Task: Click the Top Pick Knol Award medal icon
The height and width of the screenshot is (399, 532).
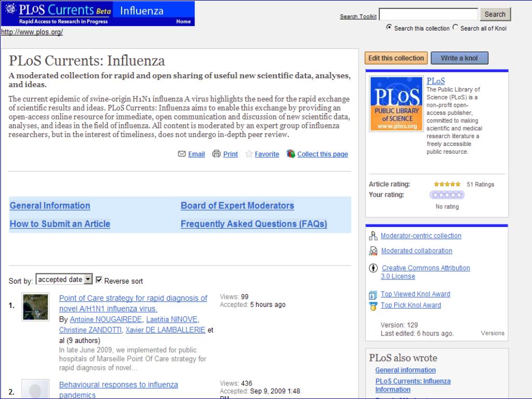Action: tap(373, 306)
